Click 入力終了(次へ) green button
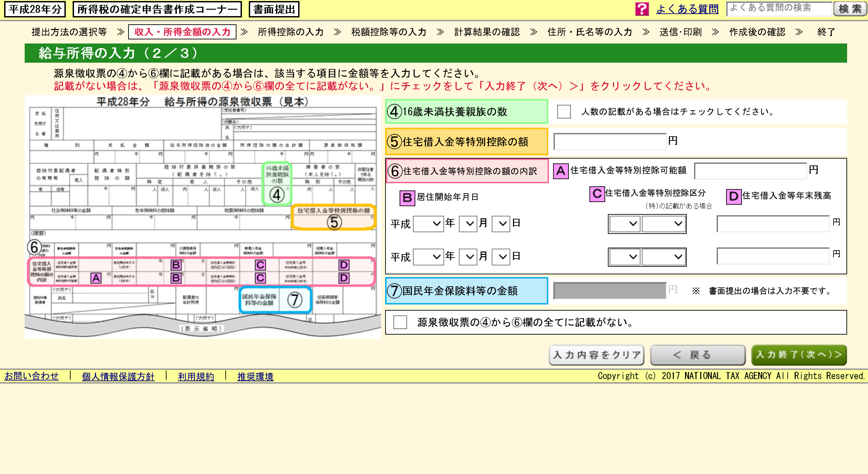868x474 pixels. pyautogui.click(x=798, y=355)
